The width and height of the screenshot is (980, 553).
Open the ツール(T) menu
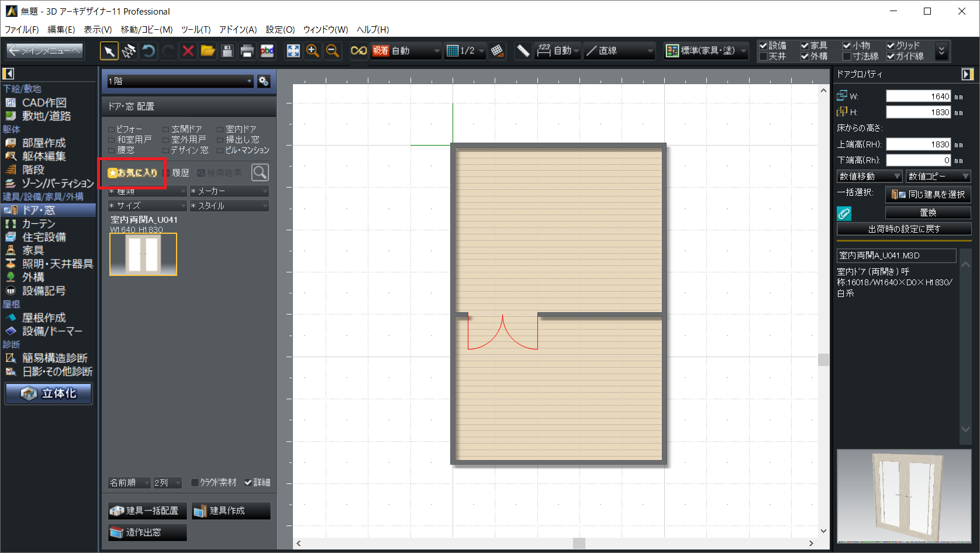pyautogui.click(x=195, y=29)
